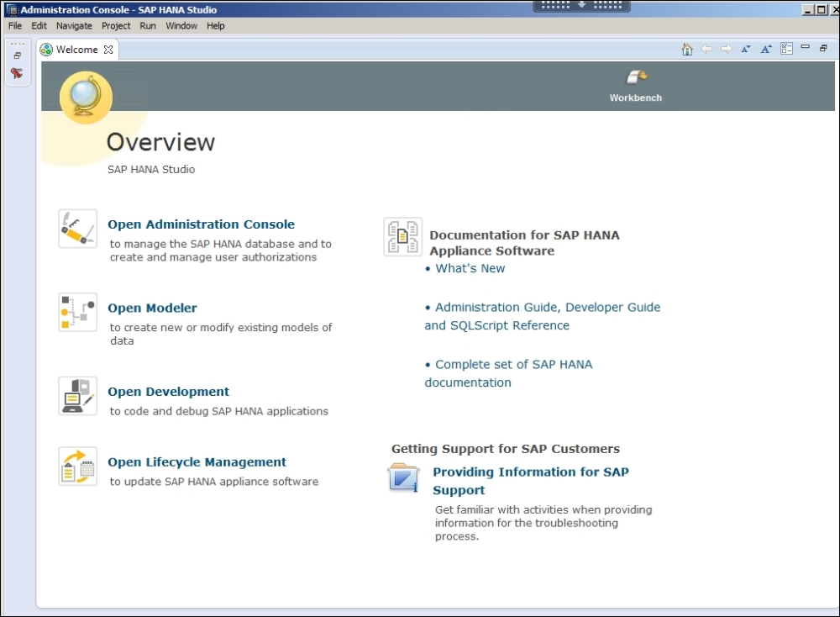Image resolution: width=840 pixels, height=617 pixels.
Task: Navigate back with the left arrow icon
Action: coord(707,49)
